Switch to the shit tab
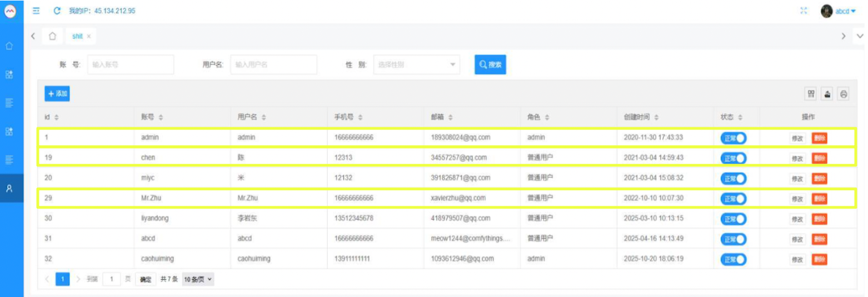Image resolution: width=868 pixels, height=297 pixels. pyautogui.click(x=77, y=36)
